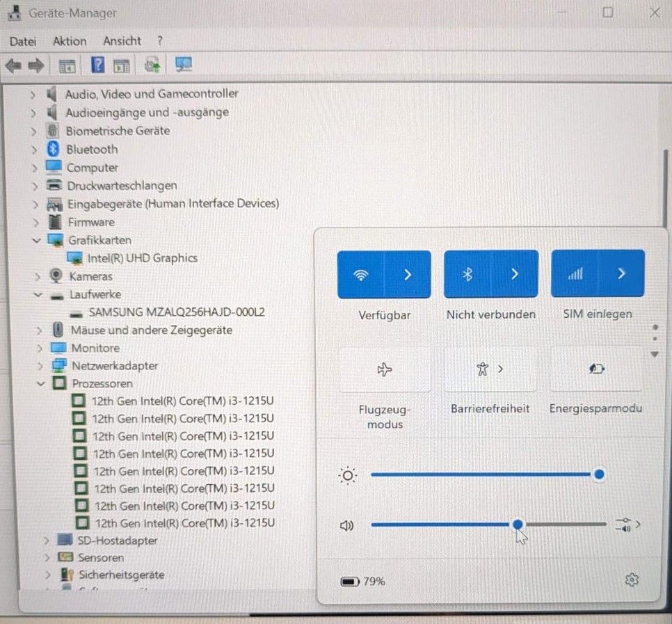Click the brightness slider handle
Image resolution: width=672 pixels, height=624 pixels.
coord(599,474)
